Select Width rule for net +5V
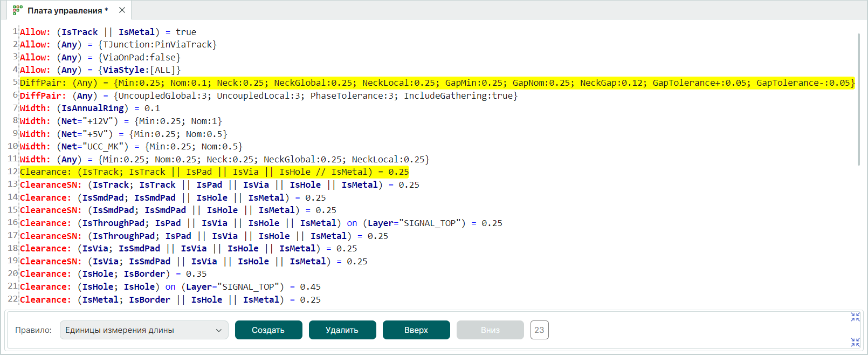This screenshot has width=868, height=355. (x=123, y=134)
